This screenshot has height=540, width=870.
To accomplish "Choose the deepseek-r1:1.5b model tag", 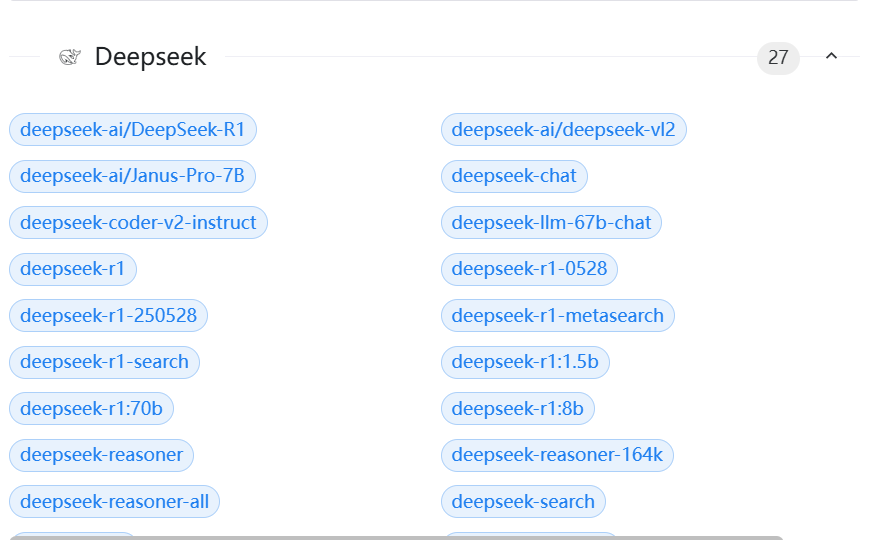I will (525, 362).
